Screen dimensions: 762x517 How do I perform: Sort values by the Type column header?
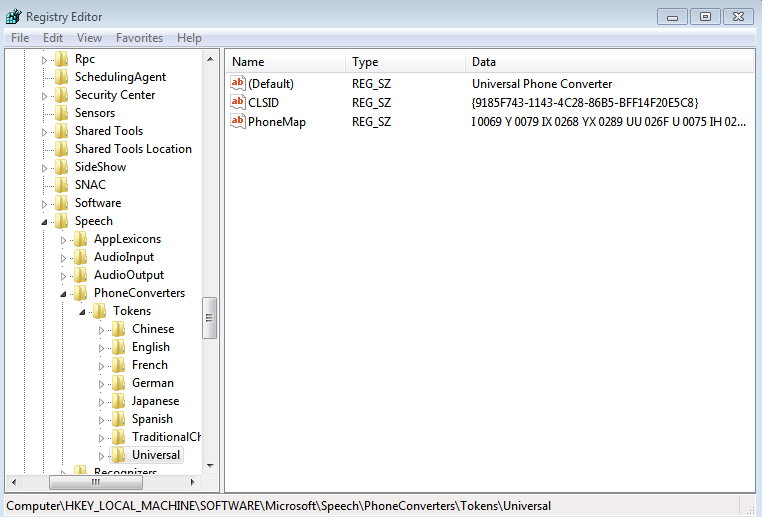tap(405, 62)
